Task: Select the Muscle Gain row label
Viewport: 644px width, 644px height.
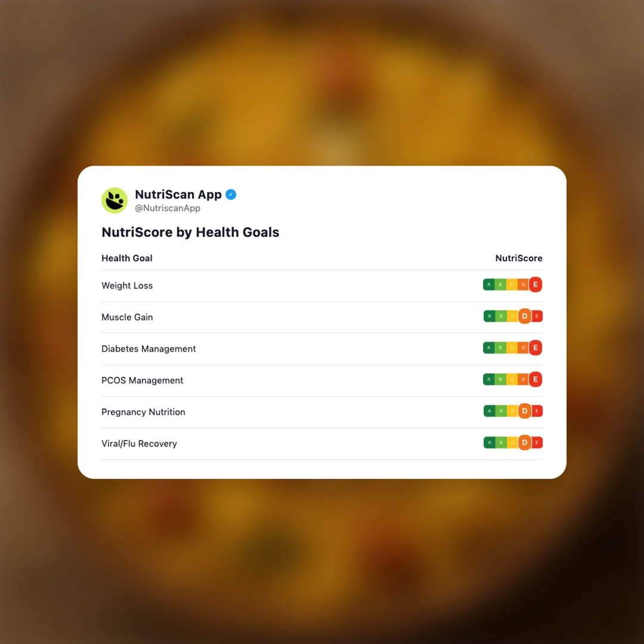Action: pyautogui.click(x=127, y=317)
